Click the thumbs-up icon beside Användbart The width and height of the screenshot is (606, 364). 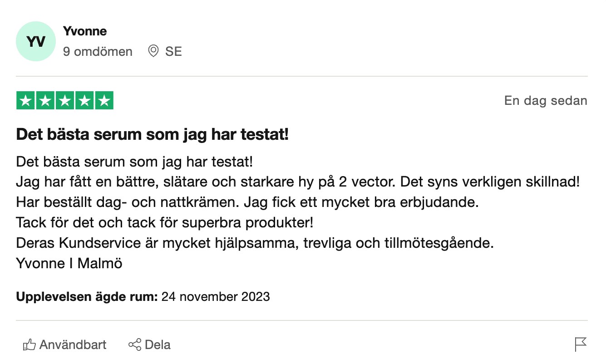[29, 345]
